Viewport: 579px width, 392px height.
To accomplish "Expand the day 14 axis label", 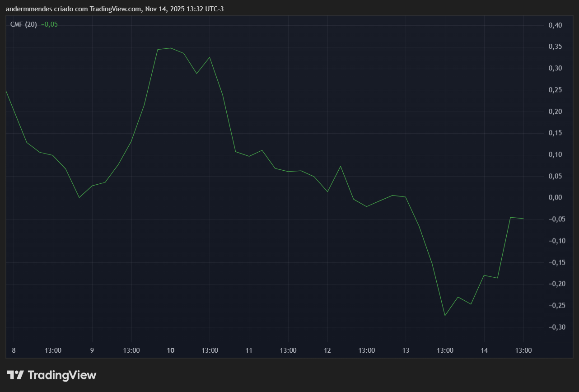I will [484, 350].
